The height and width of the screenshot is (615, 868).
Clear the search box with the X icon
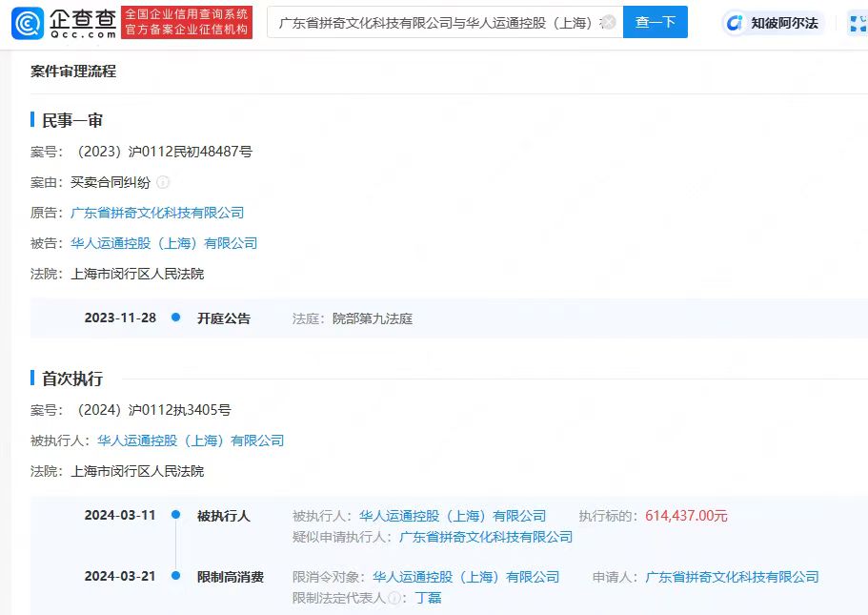pyautogui.click(x=609, y=22)
